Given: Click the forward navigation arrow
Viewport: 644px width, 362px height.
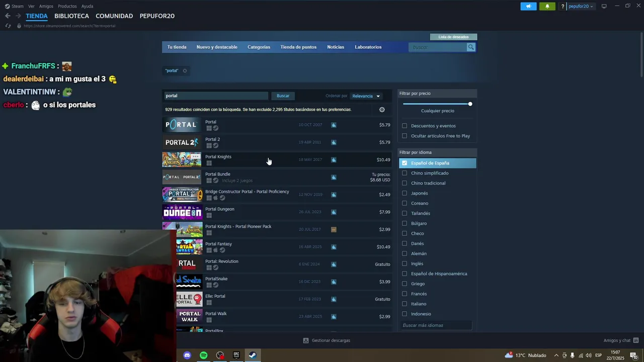Looking at the screenshot, I should [x=18, y=16].
